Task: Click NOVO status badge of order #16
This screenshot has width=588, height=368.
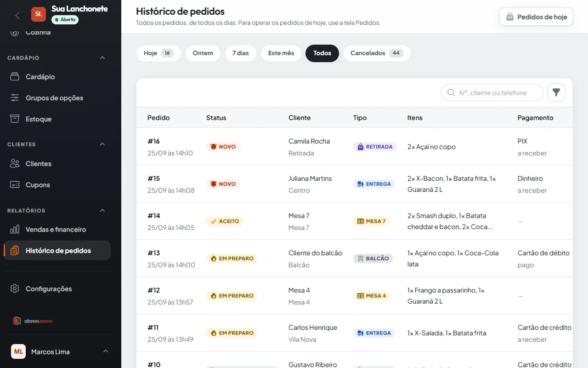Action: tap(223, 147)
